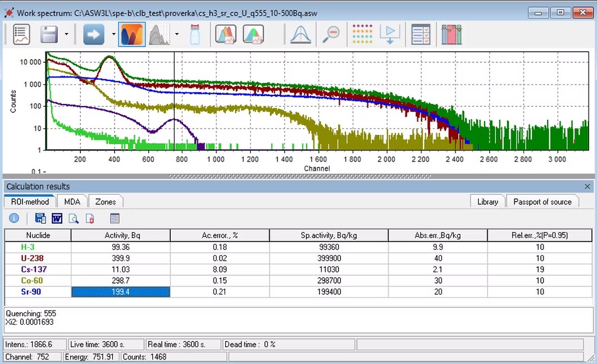Viewport: 597px width, 364px height.
Task: Click the blue right-arrow toolbar icon
Action: pyautogui.click(x=94, y=35)
